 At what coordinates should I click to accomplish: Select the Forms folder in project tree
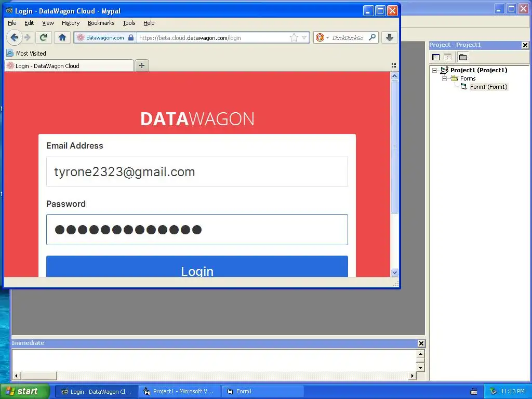468,78
